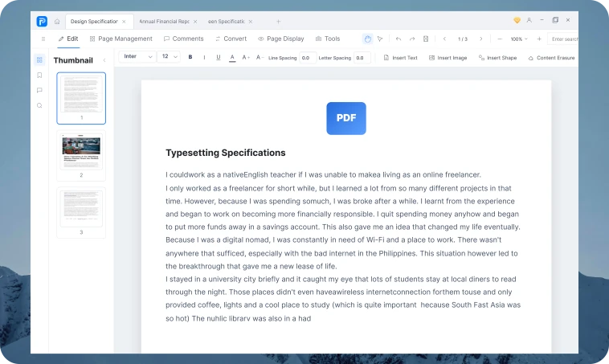Click the Letter Spacing value field
The width and height of the screenshot is (609, 364).
pos(362,58)
